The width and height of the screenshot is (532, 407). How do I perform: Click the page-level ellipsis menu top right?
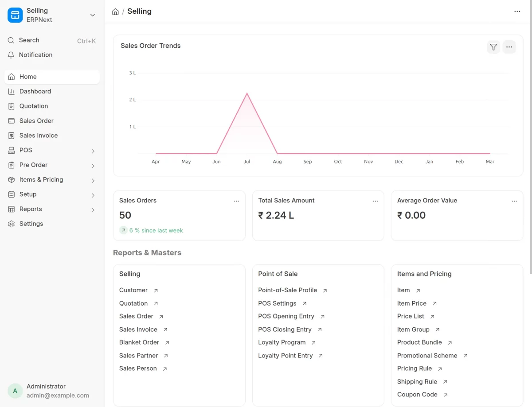point(517,12)
